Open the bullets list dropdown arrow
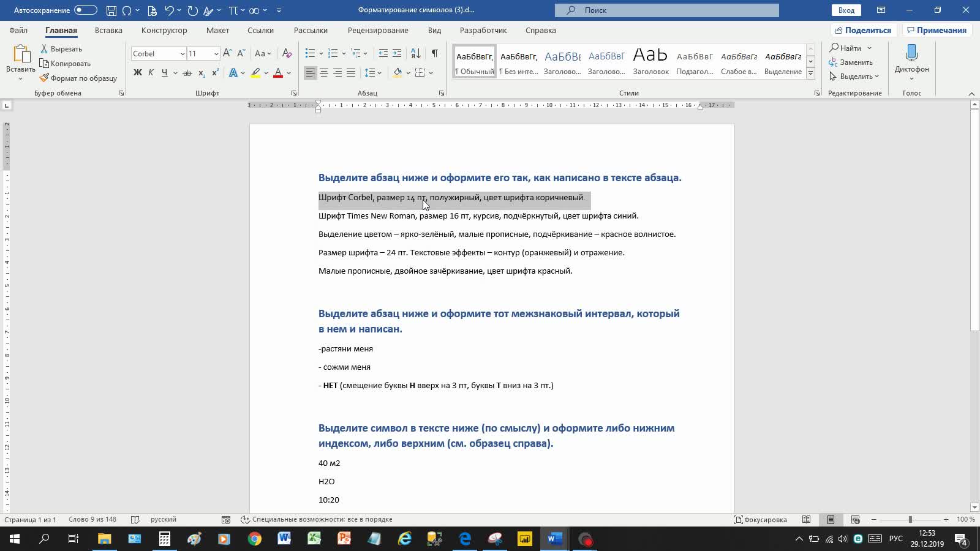The image size is (980, 551). coord(321,53)
